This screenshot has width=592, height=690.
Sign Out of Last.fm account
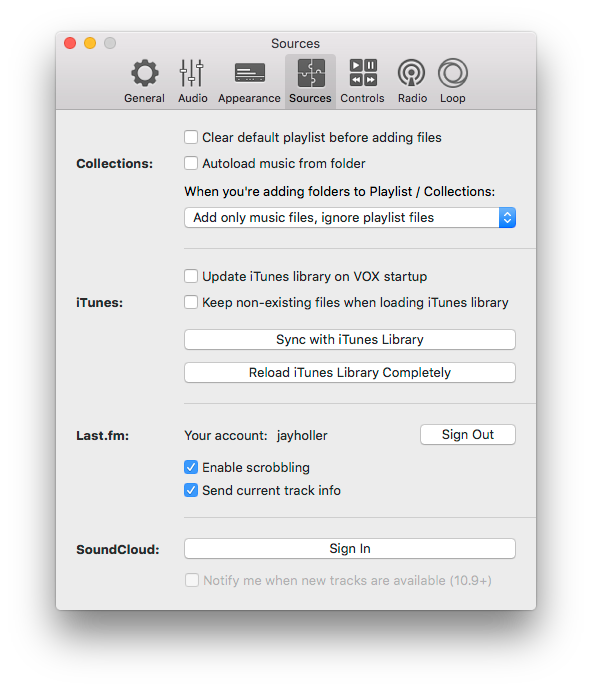[468, 435]
